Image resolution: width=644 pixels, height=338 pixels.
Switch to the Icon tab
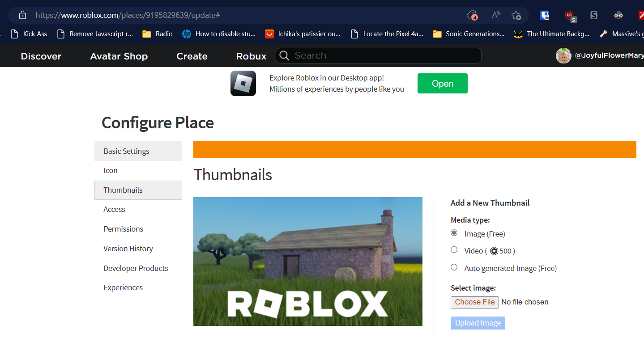138,170
